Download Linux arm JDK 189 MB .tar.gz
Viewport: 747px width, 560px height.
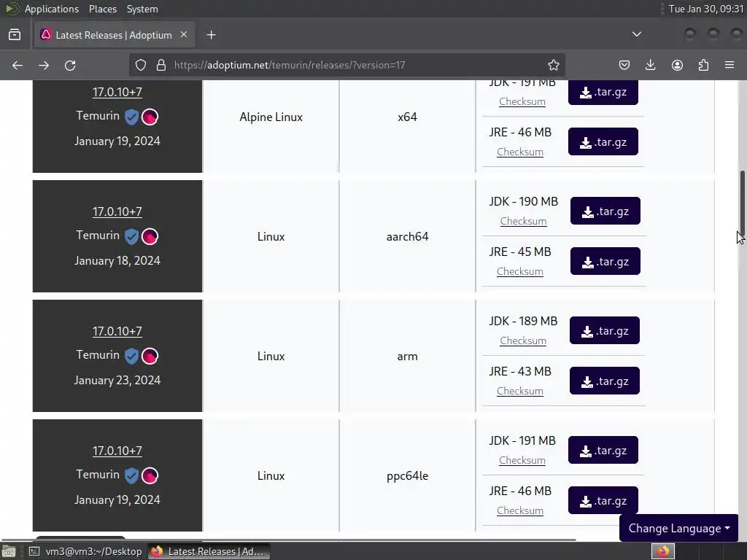tap(605, 330)
